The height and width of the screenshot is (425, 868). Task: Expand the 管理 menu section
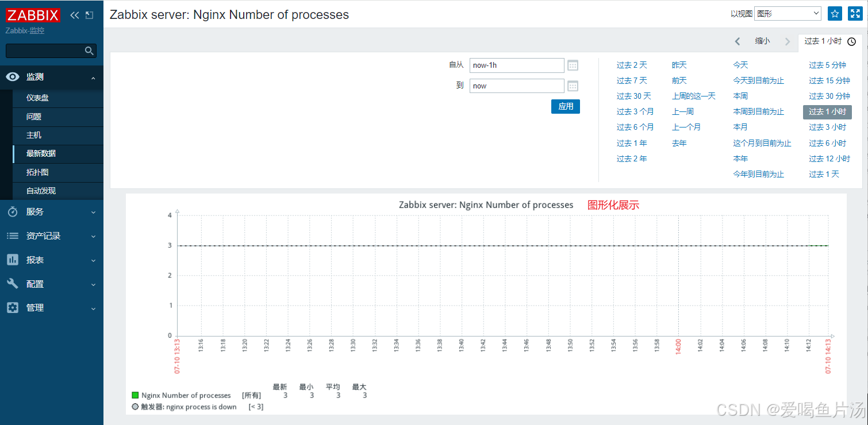click(x=93, y=308)
